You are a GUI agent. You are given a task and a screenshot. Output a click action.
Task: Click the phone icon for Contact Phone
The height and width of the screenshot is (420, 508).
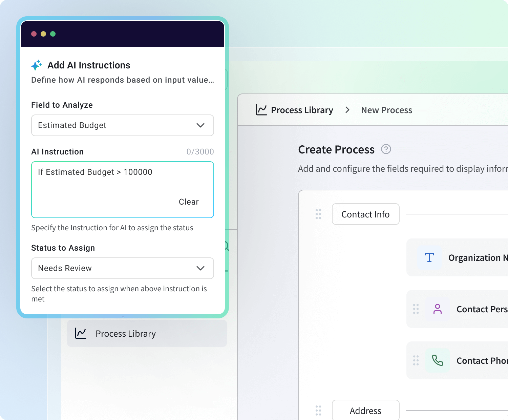[x=438, y=360]
